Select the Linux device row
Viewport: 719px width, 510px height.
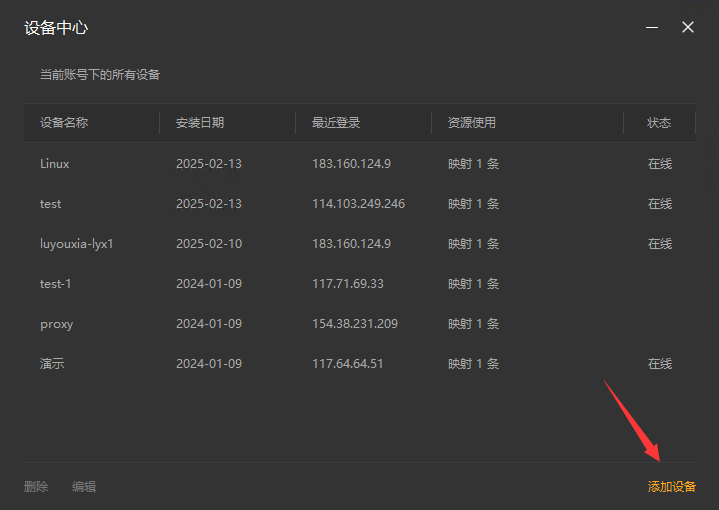[360, 164]
